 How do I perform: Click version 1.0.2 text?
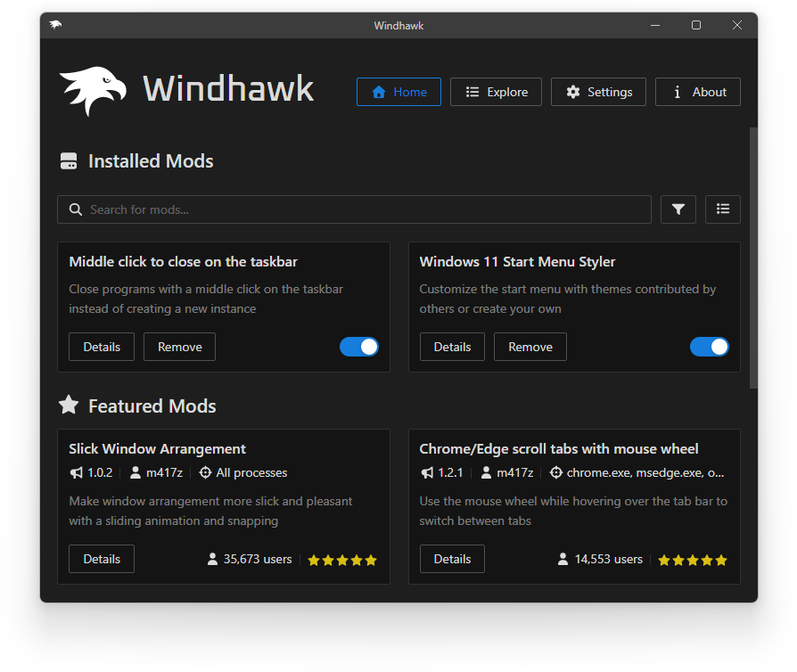click(x=100, y=472)
